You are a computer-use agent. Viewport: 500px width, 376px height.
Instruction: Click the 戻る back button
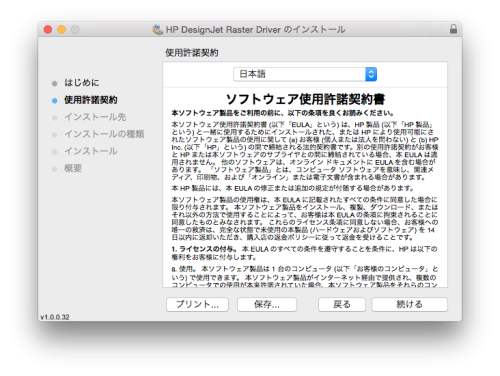click(x=342, y=304)
